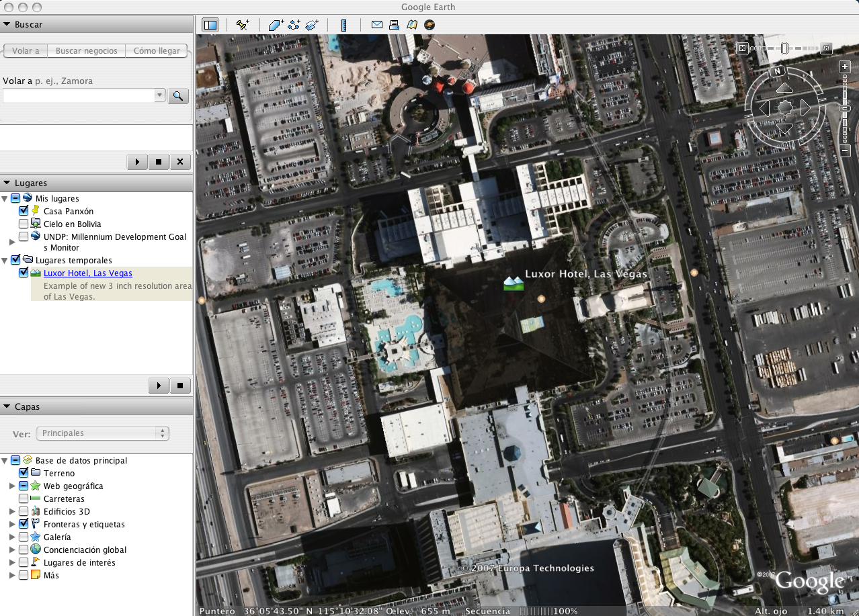Screen dimensions: 859x616
Task: Switch to the Buscar negocios tab
Action: 87,50
